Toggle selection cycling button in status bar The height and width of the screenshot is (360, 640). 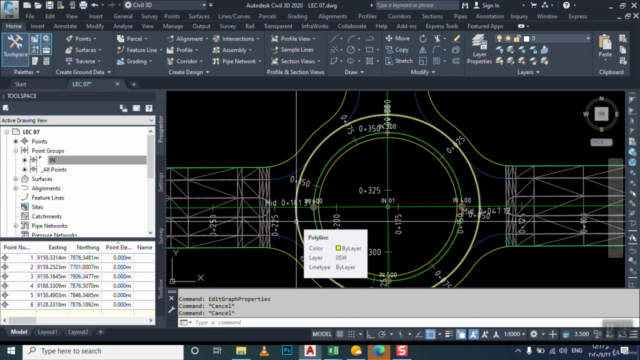point(461,334)
